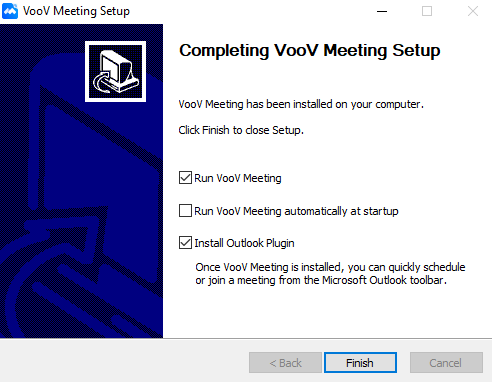Click the Outlook toolbar plugin description text

click(330, 273)
